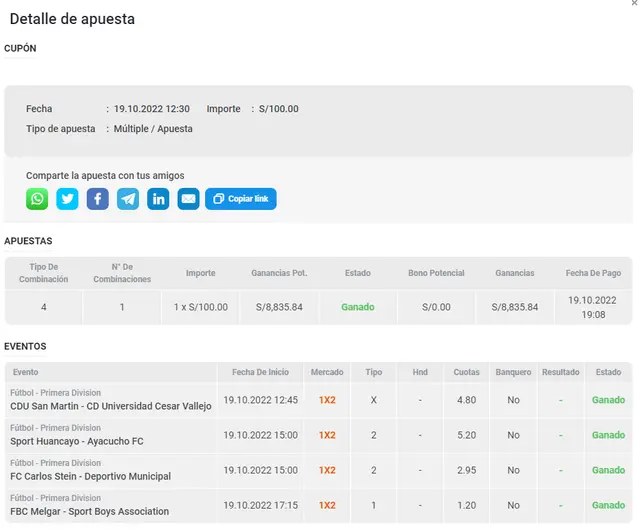The width and height of the screenshot is (640, 532).
Task: Send the bet by email icon
Action: point(189,199)
